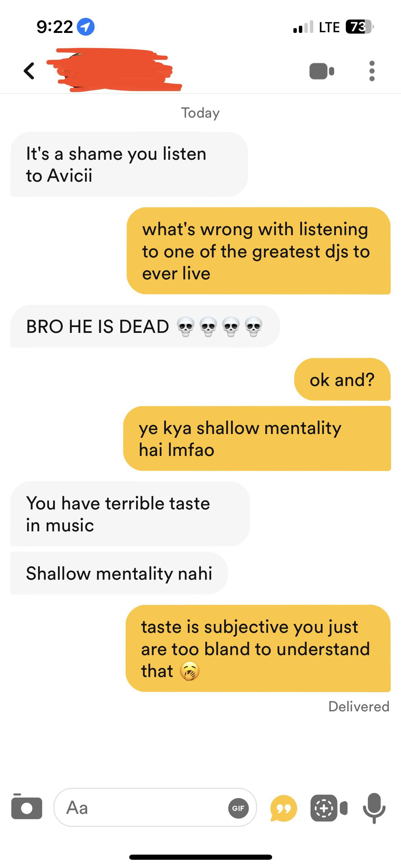The image size is (401, 868).
Task: Focus the Aa message input field
Action: coord(155,807)
